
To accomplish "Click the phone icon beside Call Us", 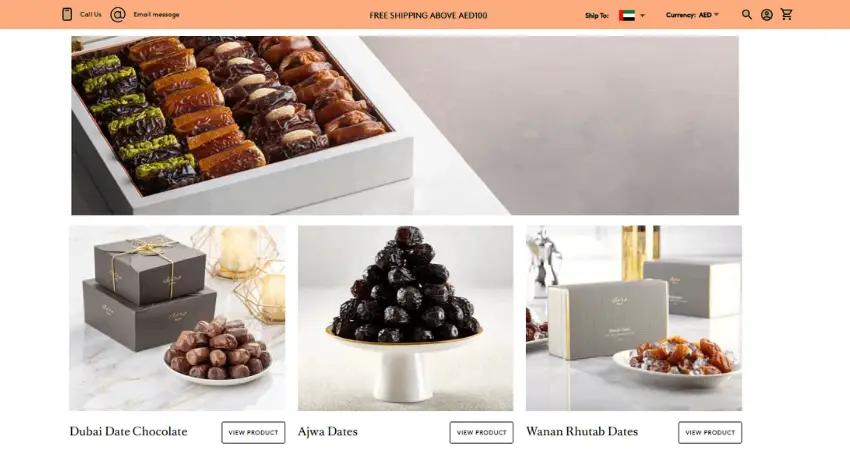I will 67,14.
